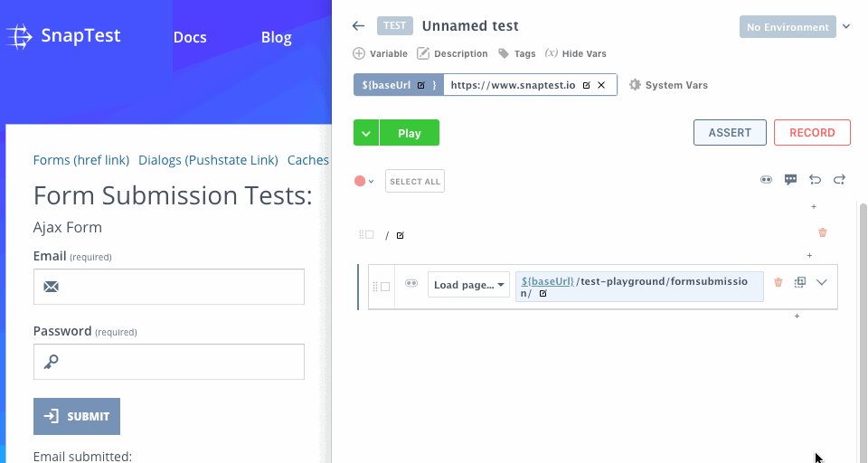The image size is (868, 463).
Task: Open the Load page action dropdown
Action: tap(468, 285)
